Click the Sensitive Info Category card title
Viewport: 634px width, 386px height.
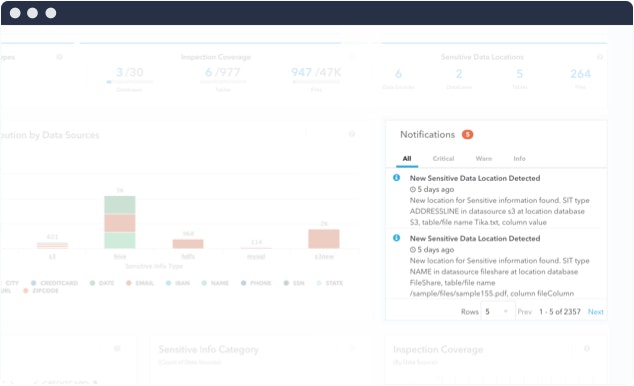(208, 349)
